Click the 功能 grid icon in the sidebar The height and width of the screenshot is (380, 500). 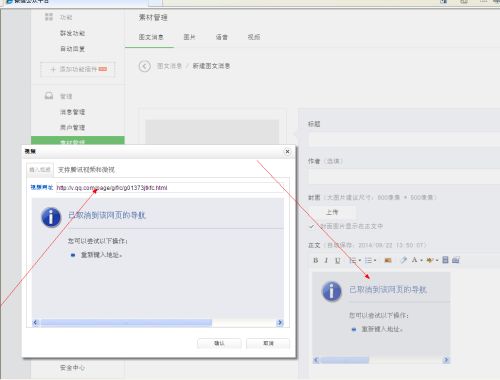(x=49, y=17)
